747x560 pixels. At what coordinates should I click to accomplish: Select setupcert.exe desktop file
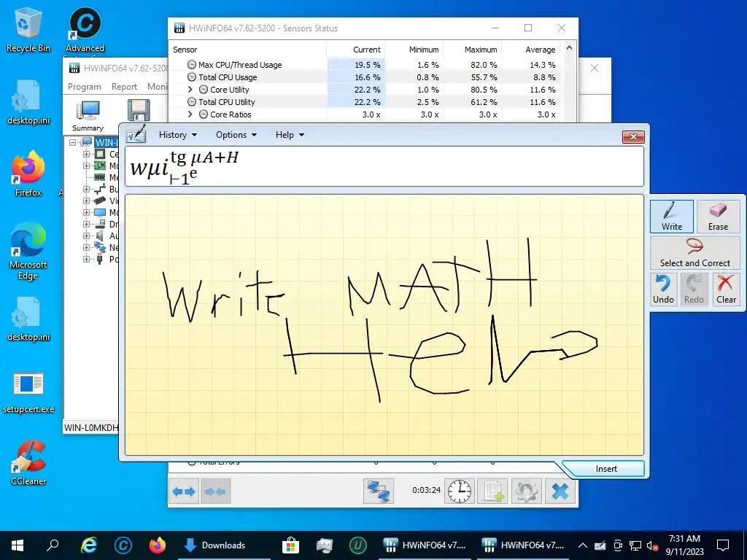[28, 392]
